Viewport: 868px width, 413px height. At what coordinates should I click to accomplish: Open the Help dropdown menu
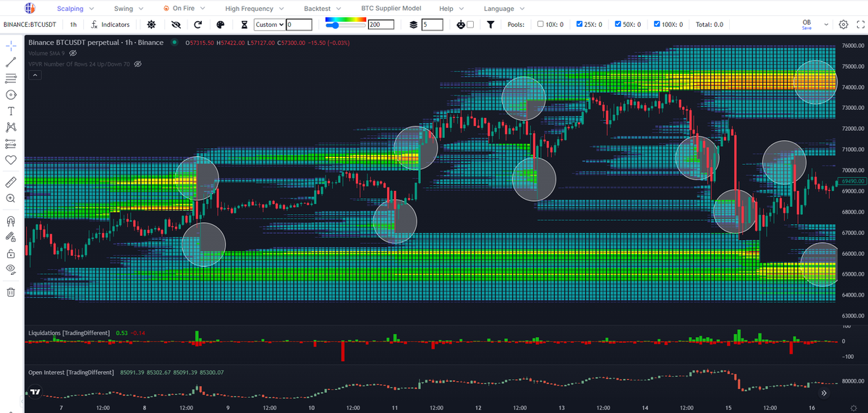[x=451, y=9]
